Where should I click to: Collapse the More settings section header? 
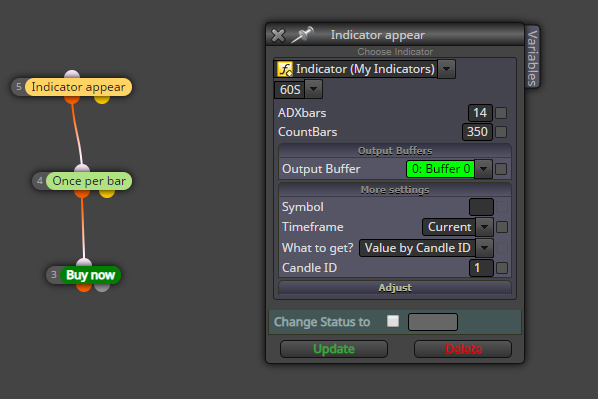(x=395, y=190)
